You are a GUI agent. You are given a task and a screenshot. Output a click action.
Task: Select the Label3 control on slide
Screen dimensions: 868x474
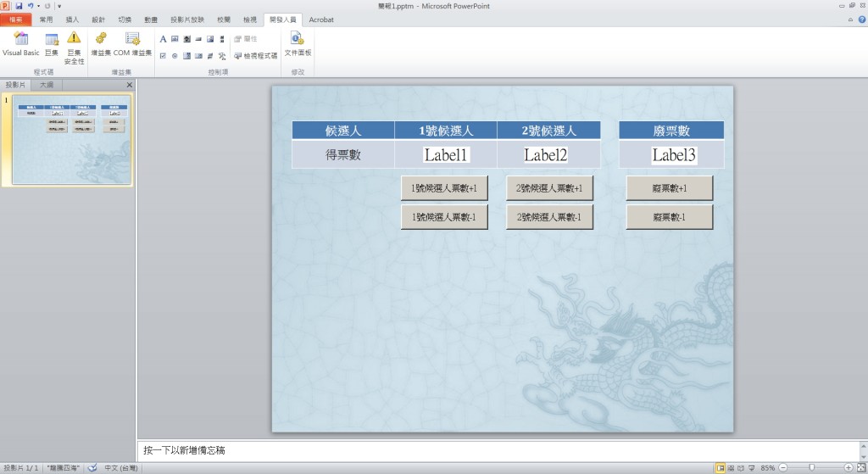click(674, 154)
